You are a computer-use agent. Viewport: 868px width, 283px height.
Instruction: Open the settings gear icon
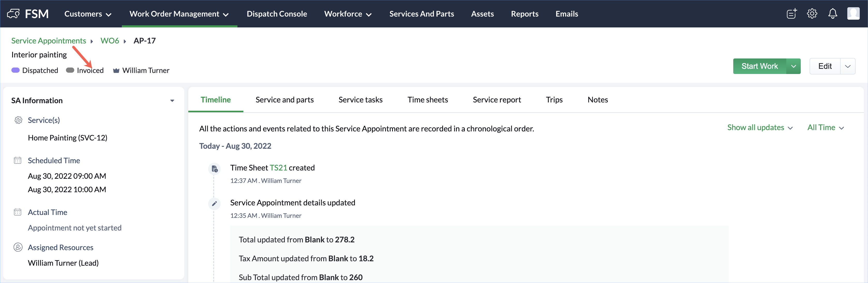(812, 14)
